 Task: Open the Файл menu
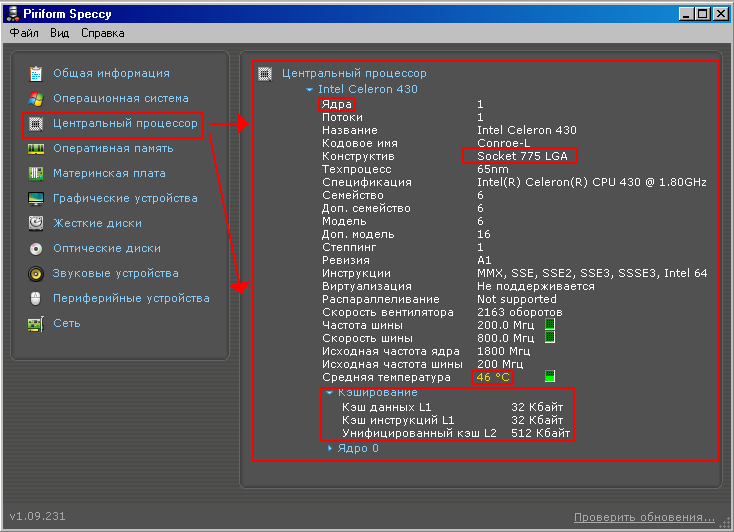(24, 33)
